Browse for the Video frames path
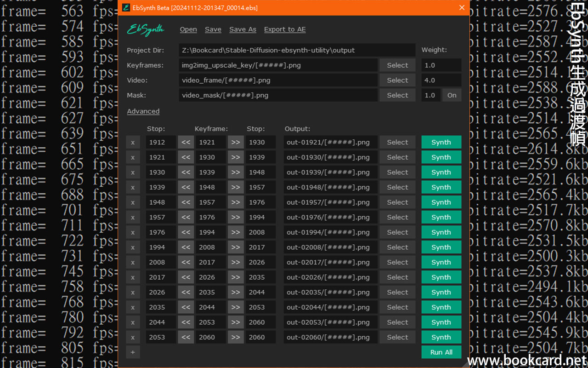 397,80
